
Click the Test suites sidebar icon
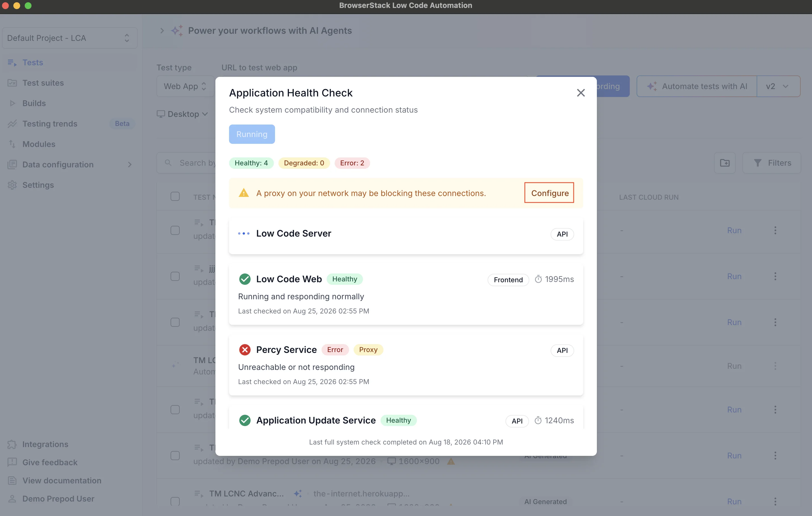(x=12, y=83)
